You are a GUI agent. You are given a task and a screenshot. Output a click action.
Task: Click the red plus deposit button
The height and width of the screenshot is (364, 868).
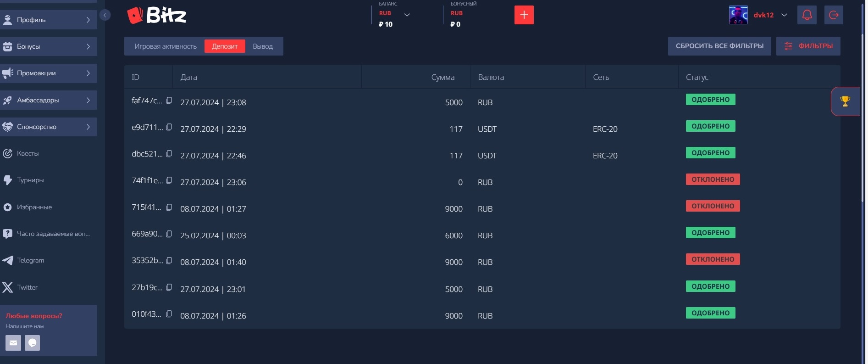(524, 15)
